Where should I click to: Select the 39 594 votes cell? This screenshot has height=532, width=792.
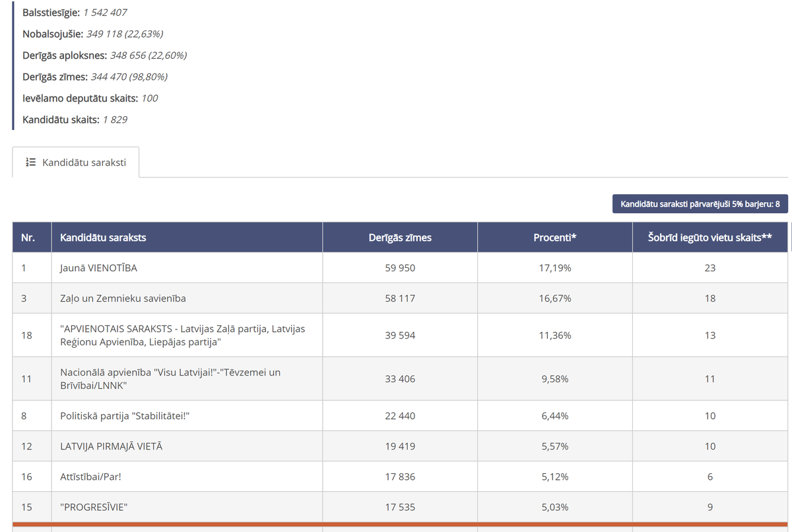point(400,335)
